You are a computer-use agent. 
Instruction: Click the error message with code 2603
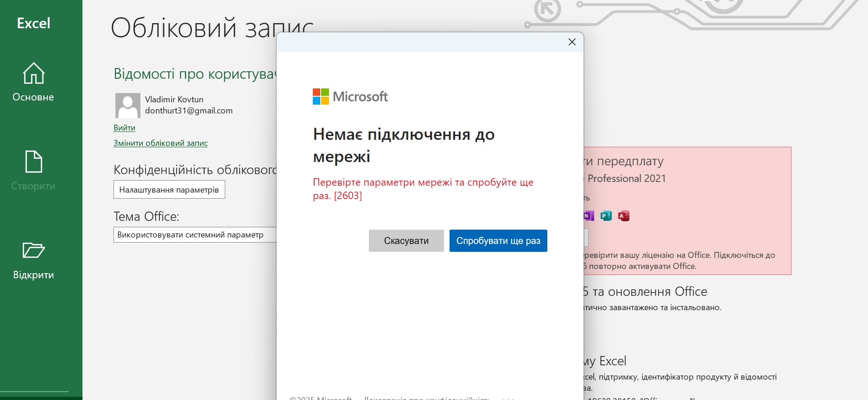pyautogui.click(x=423, y=189)
